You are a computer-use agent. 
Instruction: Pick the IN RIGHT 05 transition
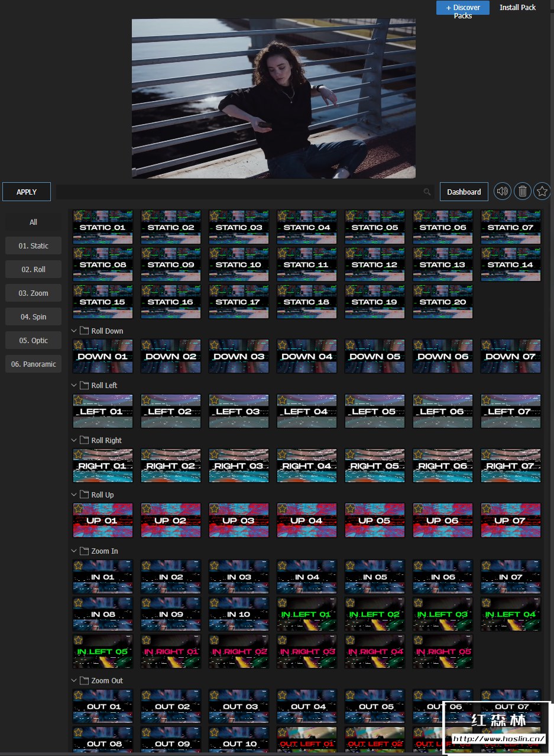point(443,651)
